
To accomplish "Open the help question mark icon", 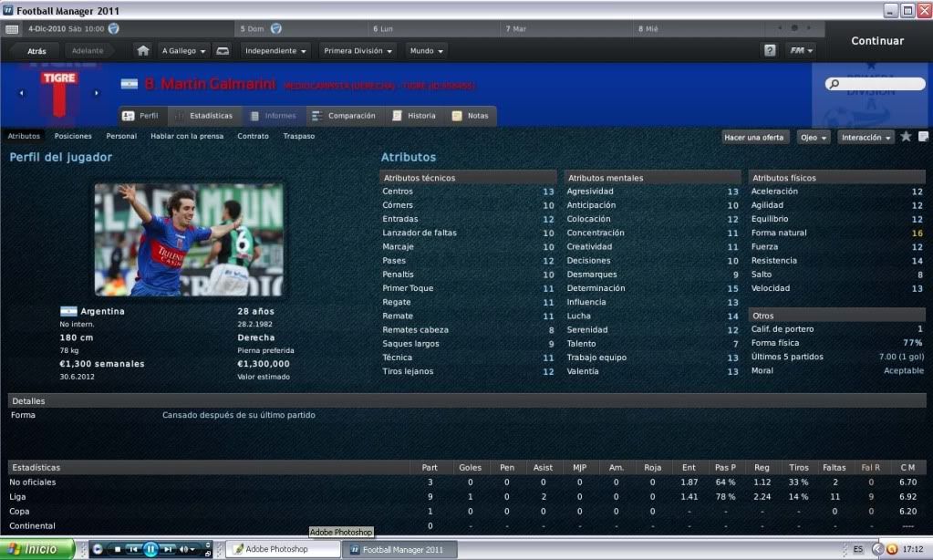I will 770,50.
